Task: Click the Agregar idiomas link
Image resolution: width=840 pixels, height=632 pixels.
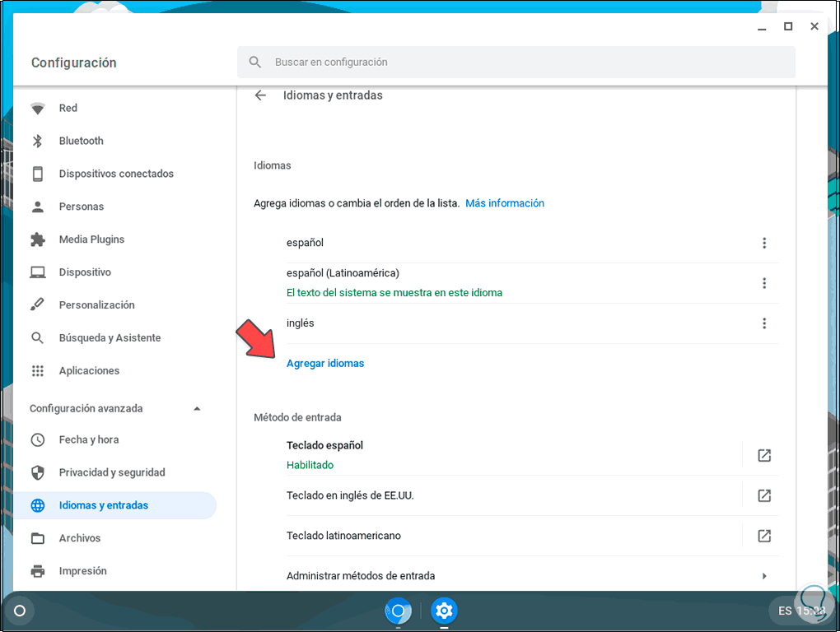Action: (325, 364)
